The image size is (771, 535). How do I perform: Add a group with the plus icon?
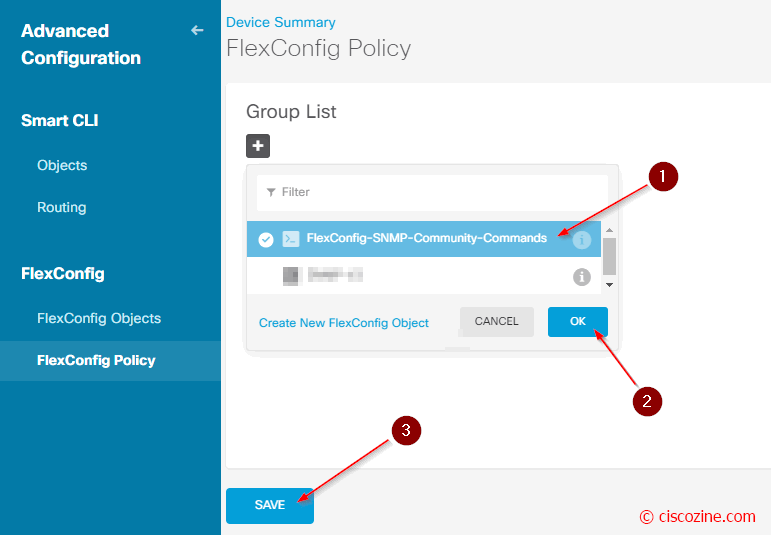click(258, 146)
